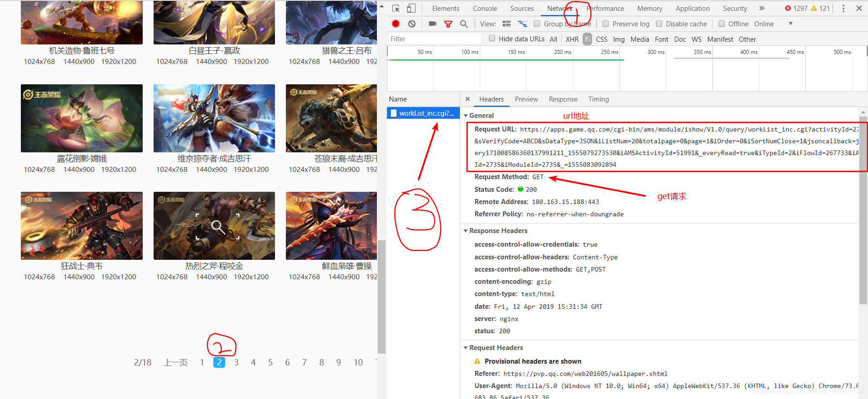This screenshot has height=399, width=868.
Task: Filter requests by Img type
Action: pyautogui.click(x=619, y=39)
